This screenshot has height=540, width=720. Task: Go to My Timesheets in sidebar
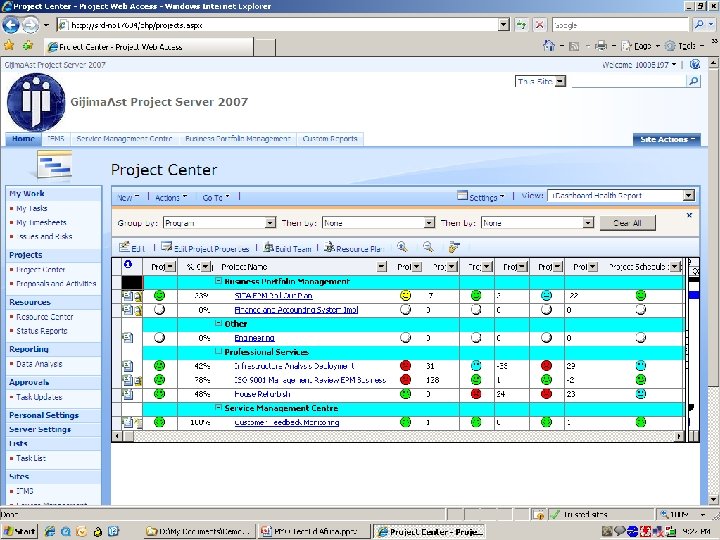coord(41,222)
